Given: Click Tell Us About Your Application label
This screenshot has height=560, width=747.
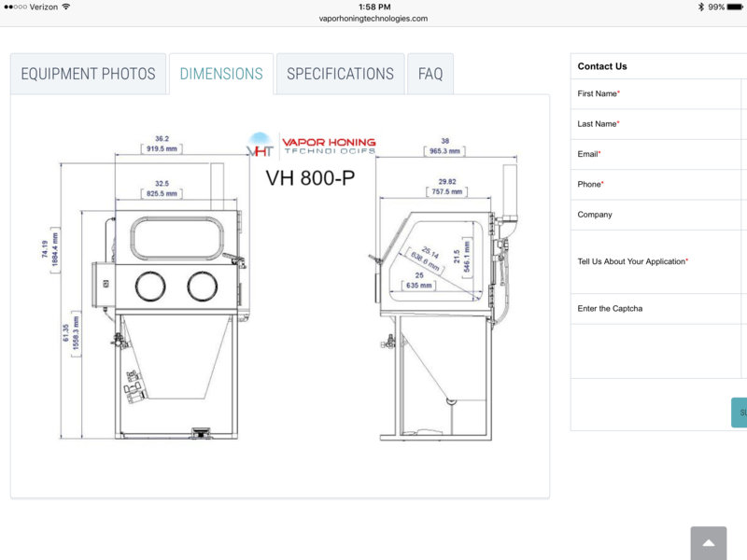Looking at the screenshot, I should click(633, 261).
